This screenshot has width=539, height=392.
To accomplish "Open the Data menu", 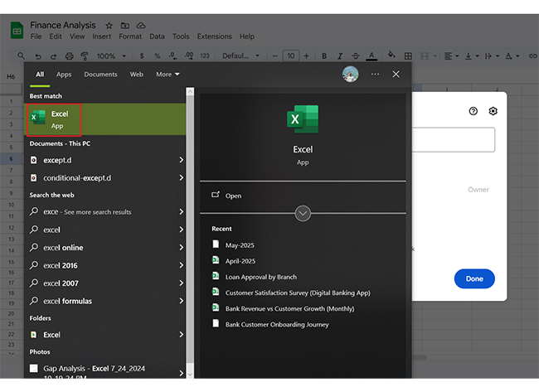I will tap(157, 36).
